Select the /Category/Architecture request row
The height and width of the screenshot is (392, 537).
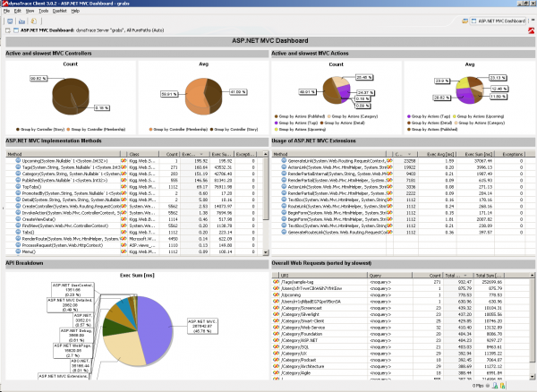401,367
